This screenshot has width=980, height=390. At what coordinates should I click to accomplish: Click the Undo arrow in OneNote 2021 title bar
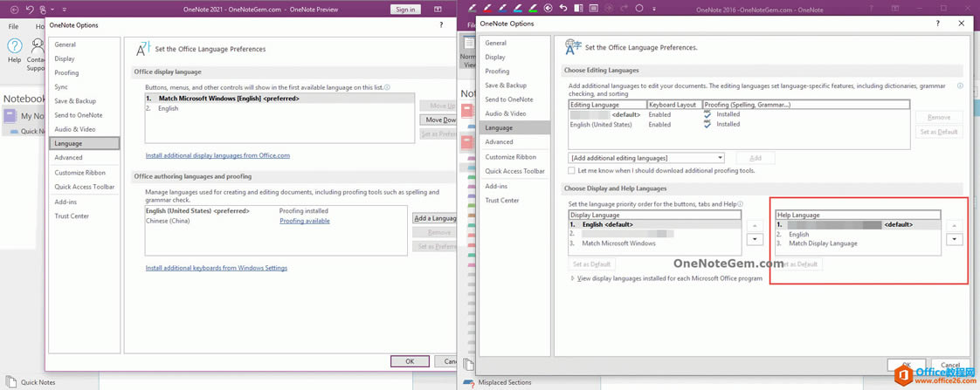point(29,10)
